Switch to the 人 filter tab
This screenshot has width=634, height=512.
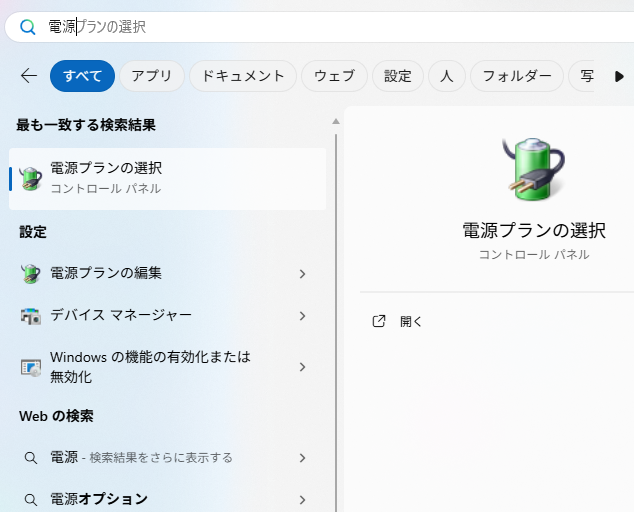point(447,76)
